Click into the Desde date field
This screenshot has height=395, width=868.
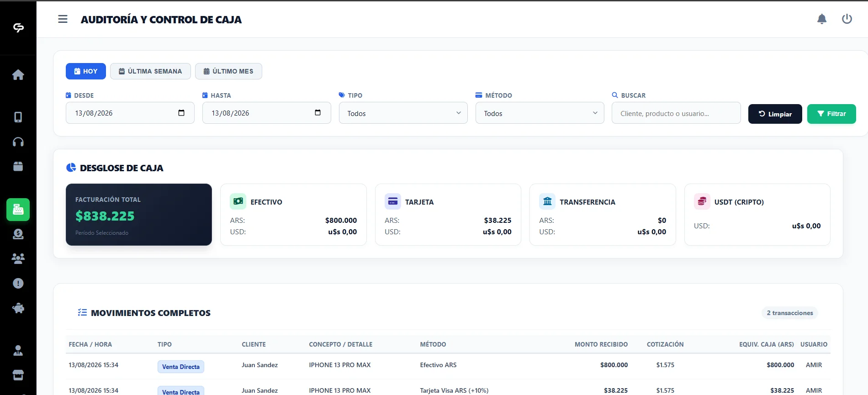pos(130,113)
